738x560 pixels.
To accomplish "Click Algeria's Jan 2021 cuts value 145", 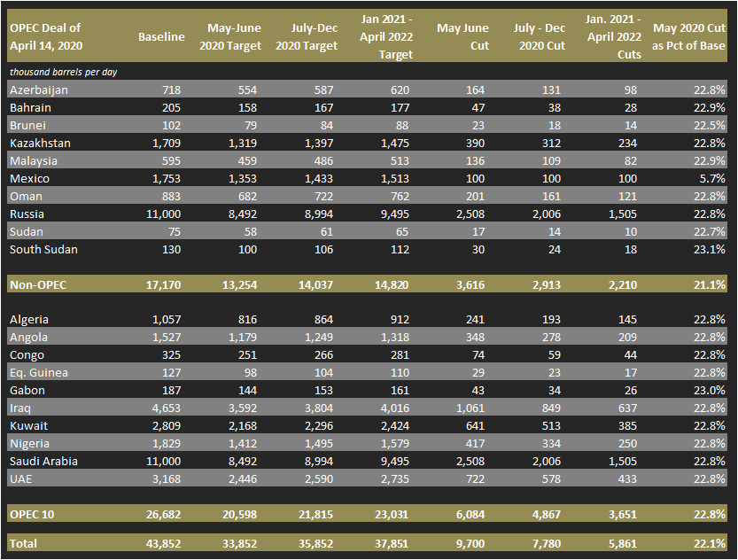I will (628, 320).
